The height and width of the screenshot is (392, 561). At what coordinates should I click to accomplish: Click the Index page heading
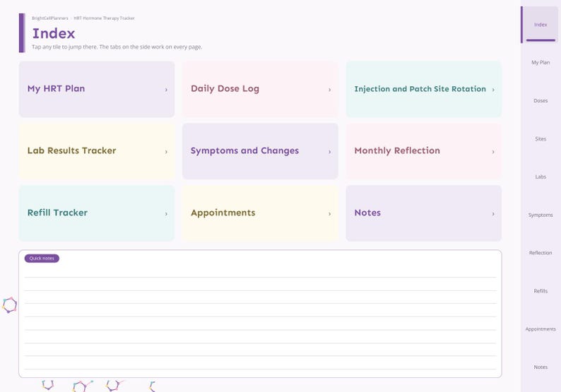(x=54, y=34)
